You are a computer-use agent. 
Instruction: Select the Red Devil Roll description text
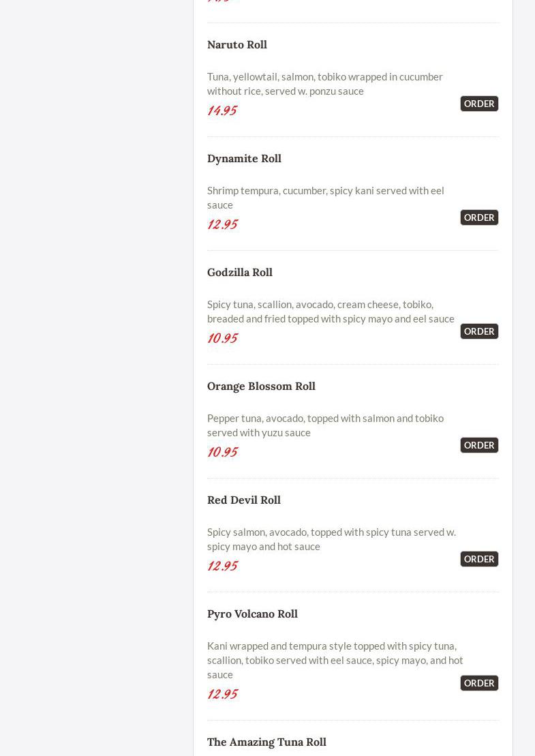coord(331,539)
